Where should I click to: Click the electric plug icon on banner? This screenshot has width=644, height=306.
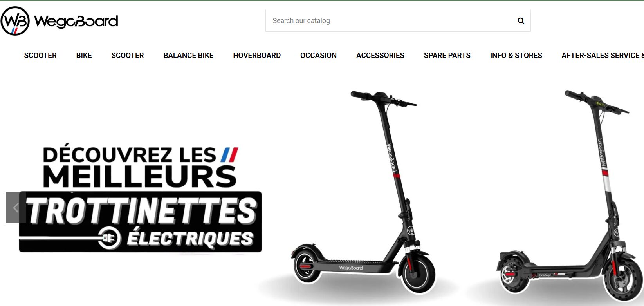click(x=109, y=237)
